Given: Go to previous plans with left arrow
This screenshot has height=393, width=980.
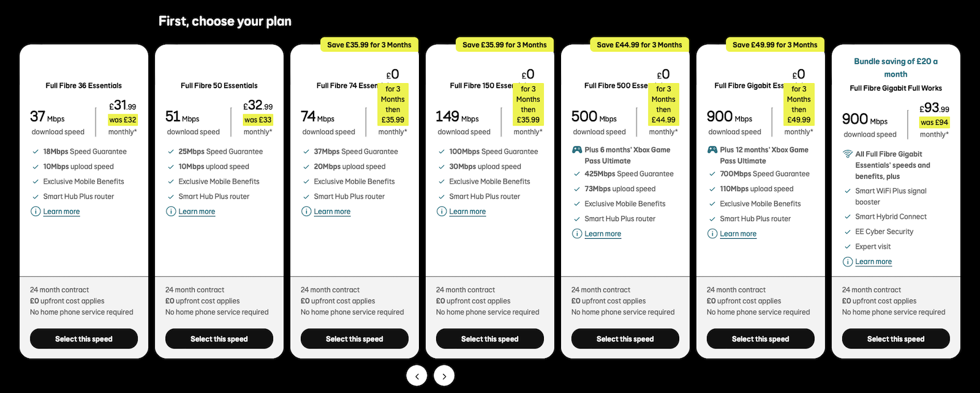Looking at the screenshot, I should (417, 376).
